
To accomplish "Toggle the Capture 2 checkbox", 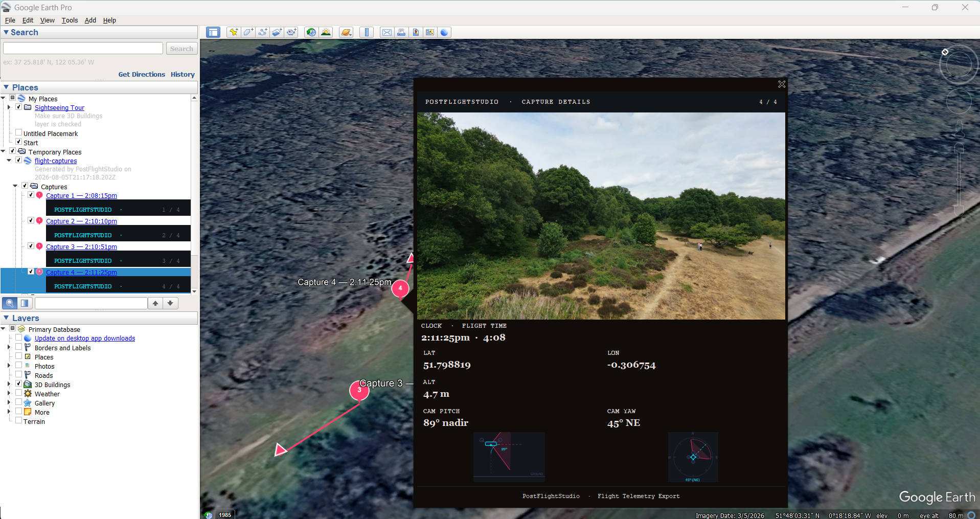I will click(31, 220).
